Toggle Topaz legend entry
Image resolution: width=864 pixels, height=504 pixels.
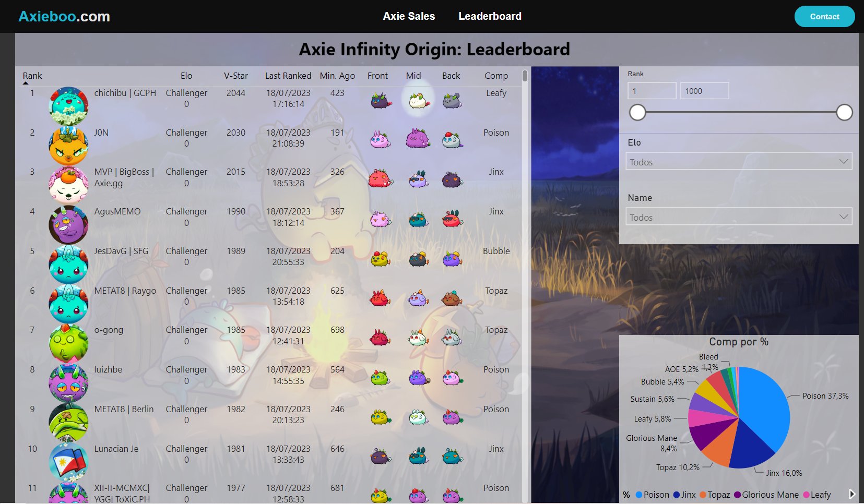click(x=715, y=495)
